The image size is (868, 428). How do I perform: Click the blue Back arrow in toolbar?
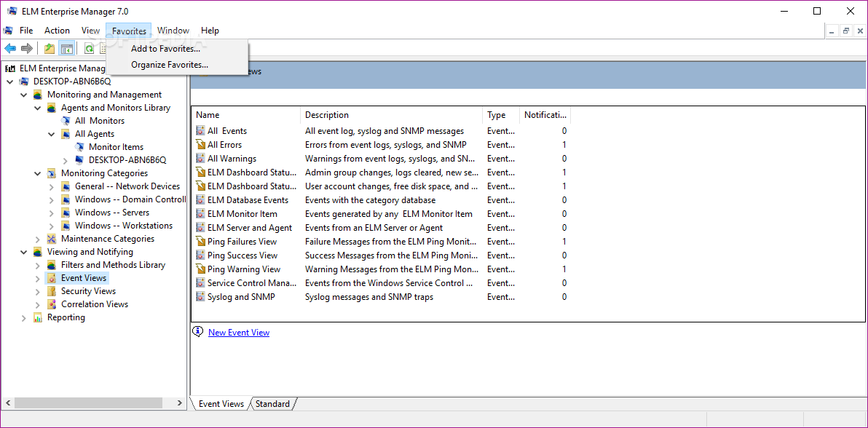10,49
